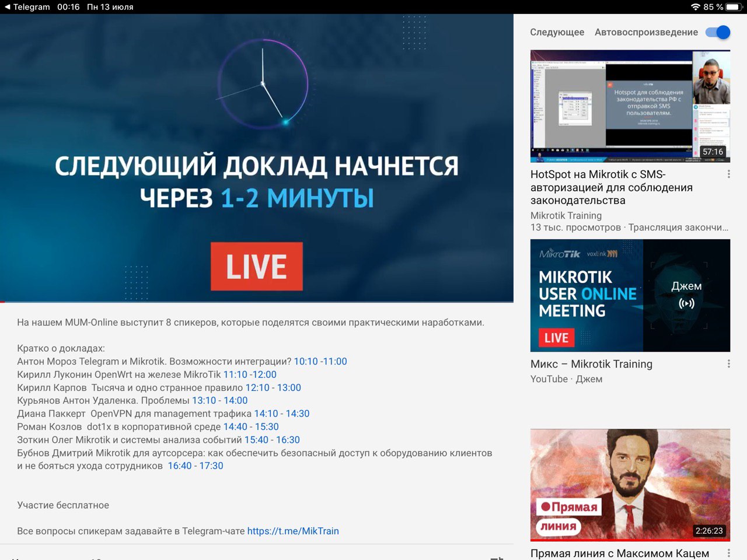Jump to timestamp 16:30

pos(288,440)
